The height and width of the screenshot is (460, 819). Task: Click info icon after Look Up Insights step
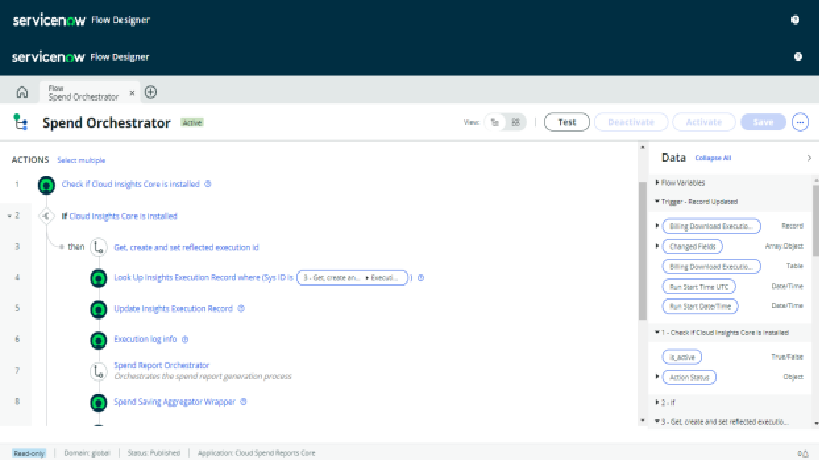pos(421,278)
